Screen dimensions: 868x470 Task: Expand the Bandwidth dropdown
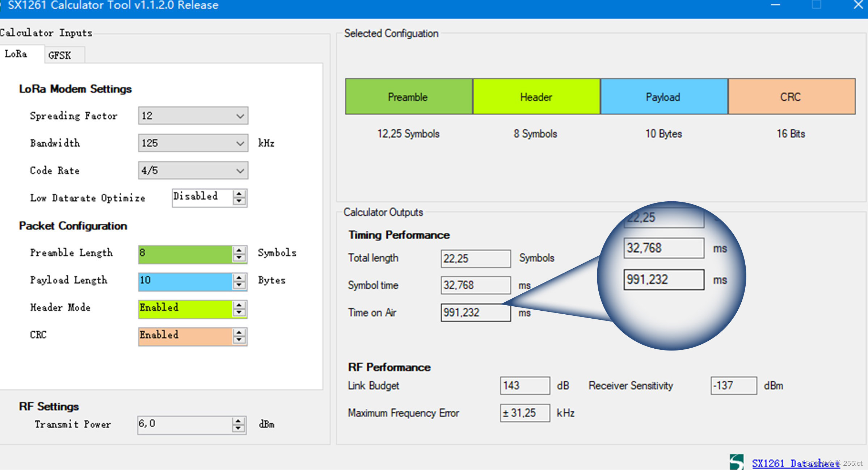(x=240, y=143)
